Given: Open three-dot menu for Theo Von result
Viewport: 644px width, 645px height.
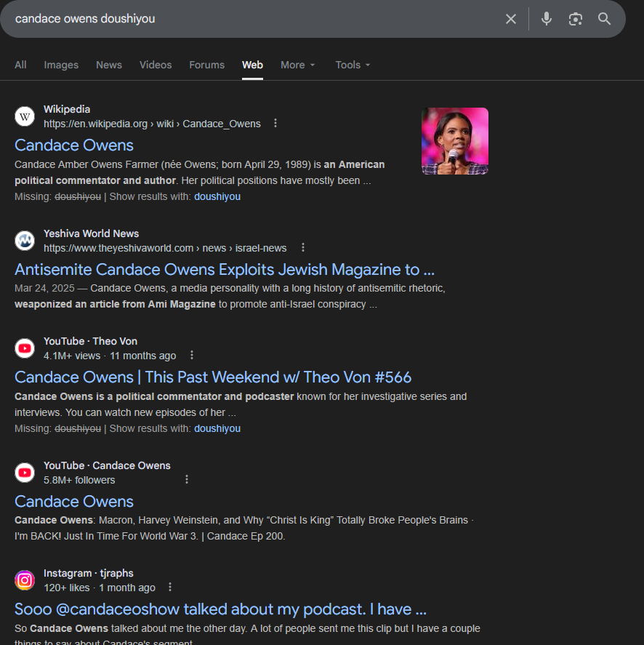Looking at the screenshot, I should tap(192, 356).
